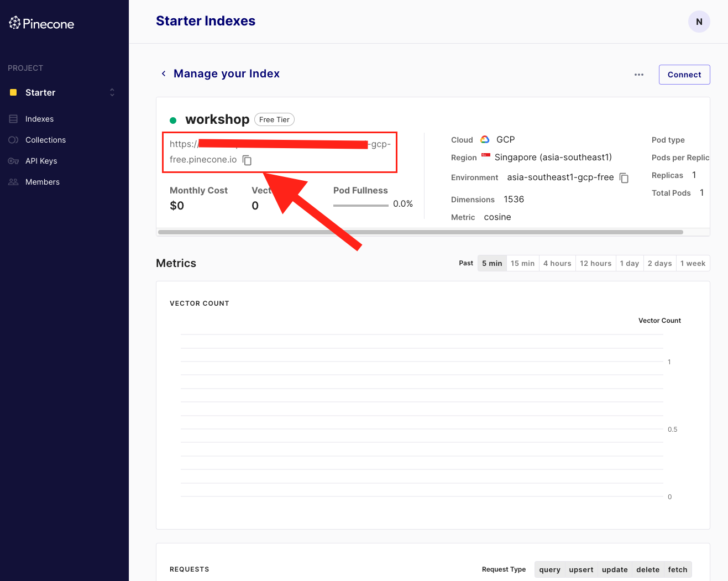
Task: Click the Collections sidebar icon
Action: 13,140
